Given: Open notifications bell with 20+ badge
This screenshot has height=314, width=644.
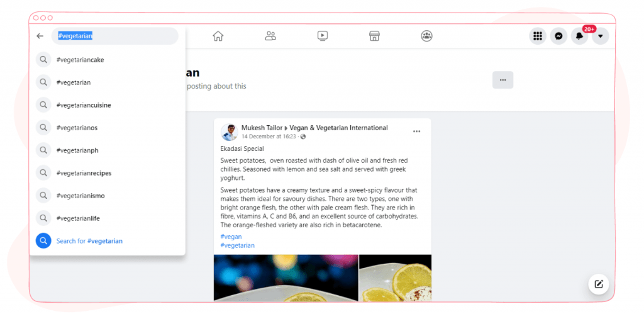Looking at the screenshot, I should 579,36.
